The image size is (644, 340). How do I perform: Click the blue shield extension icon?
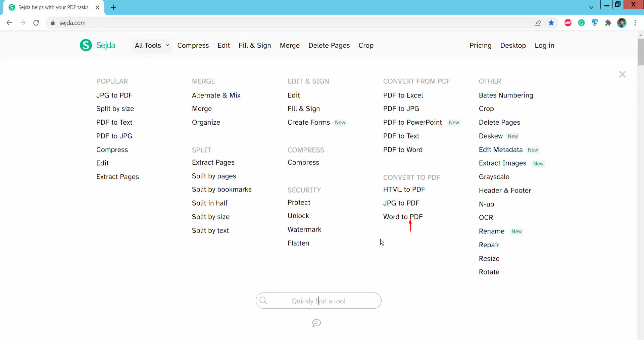pyautogui.click(x=595, y=23)
